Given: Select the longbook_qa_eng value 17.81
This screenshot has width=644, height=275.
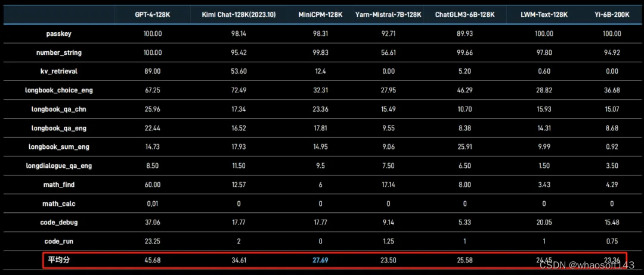Looking at the screenshot, I should 320,129.
